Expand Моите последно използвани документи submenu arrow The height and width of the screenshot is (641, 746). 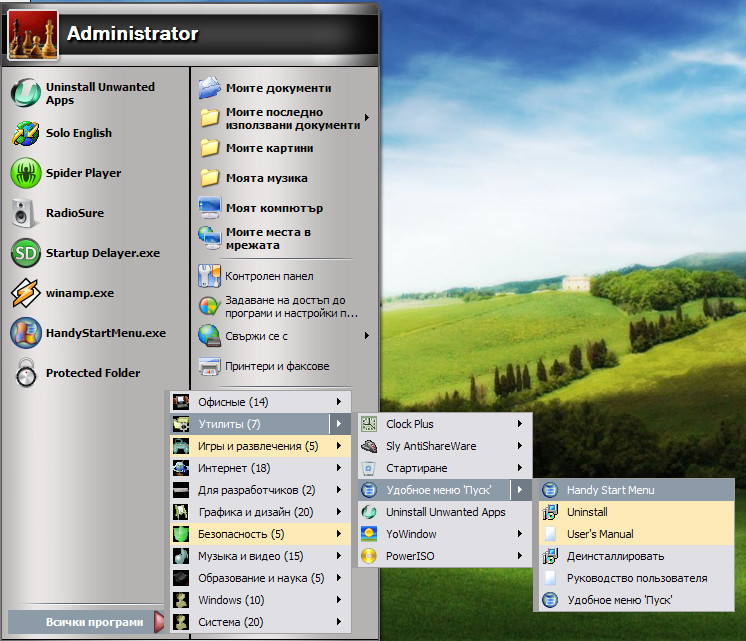coord(367,118)
